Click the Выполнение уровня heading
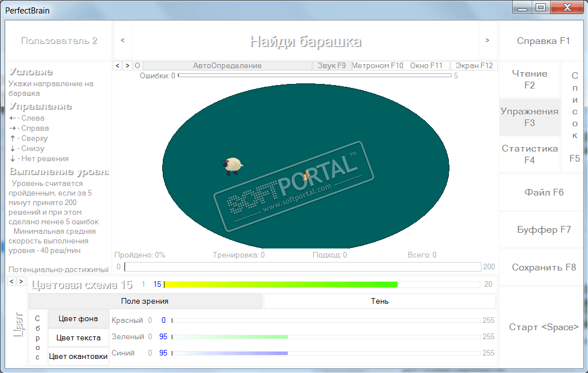 59,171
